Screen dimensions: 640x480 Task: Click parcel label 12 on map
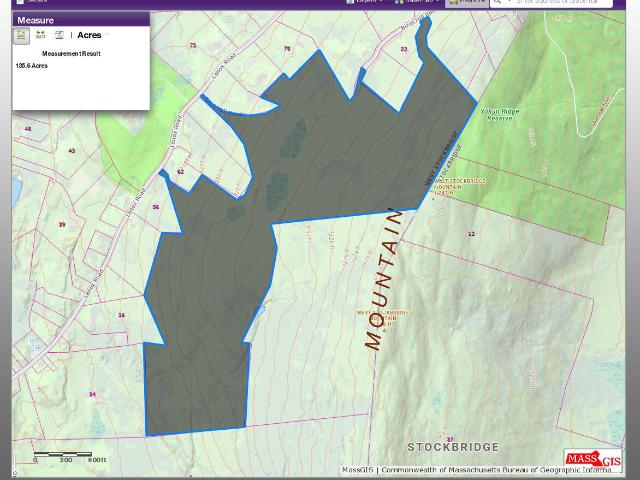(471, 234)
